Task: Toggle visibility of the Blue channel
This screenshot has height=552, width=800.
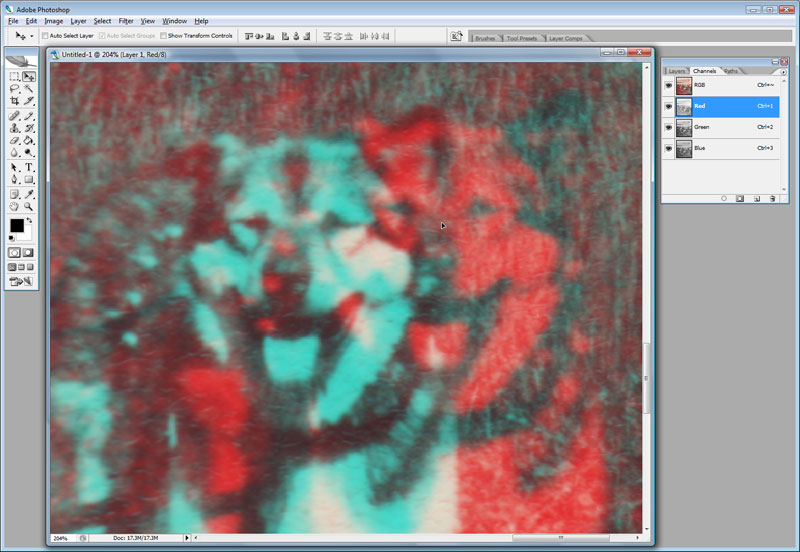Action: point(668,148)
